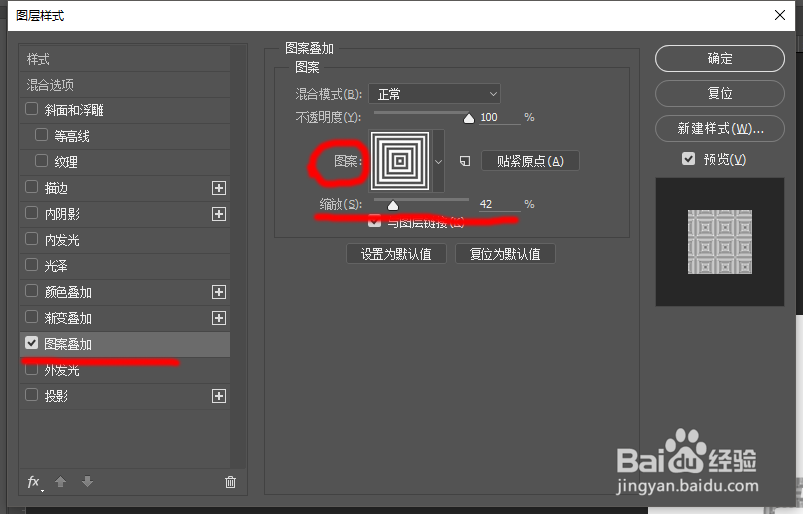Image resolution: width=803 pixels, height=514 pixels.
Task: Click the 复位为默认值 button
Action: tap(505, 254)
